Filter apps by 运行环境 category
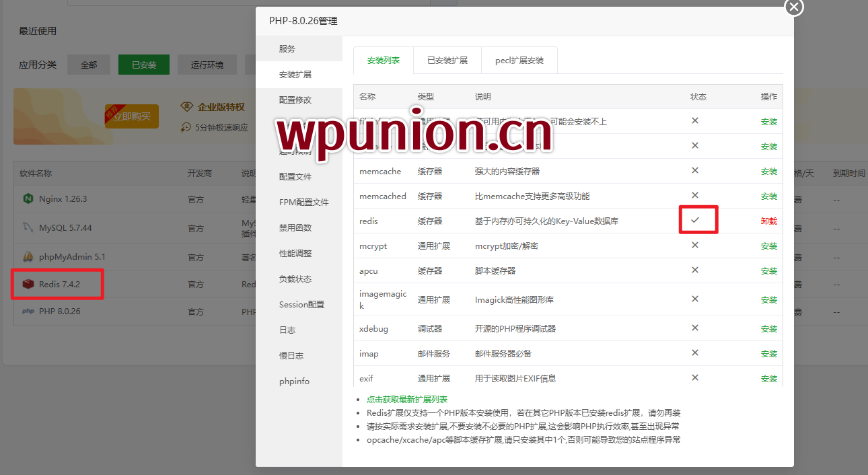Viewport: 868px width, 475px height. pos(207,65)
